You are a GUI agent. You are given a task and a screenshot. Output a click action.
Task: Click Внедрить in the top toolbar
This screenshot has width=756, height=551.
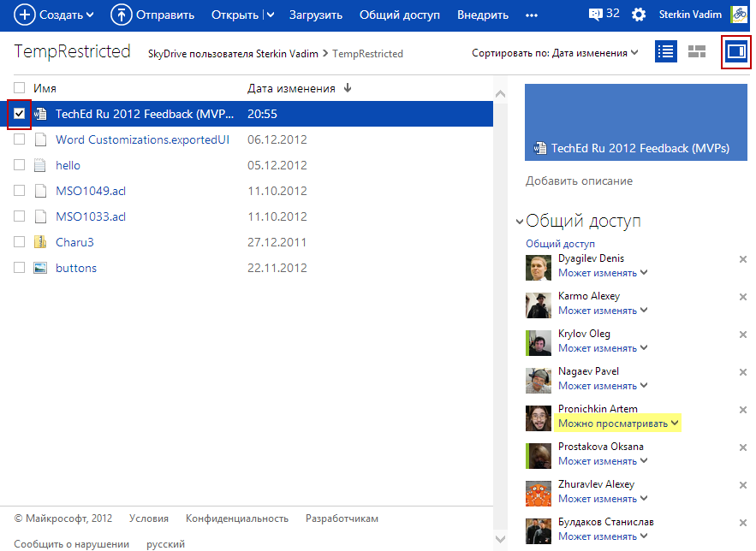[483, 15]
